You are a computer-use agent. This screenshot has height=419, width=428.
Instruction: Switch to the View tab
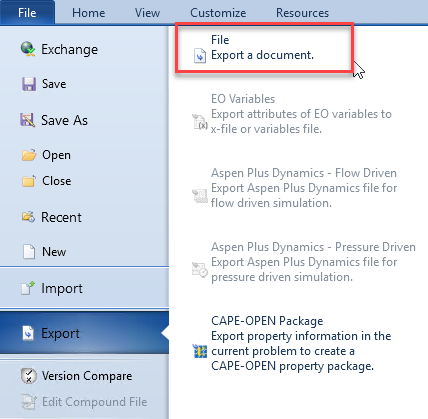147,13
